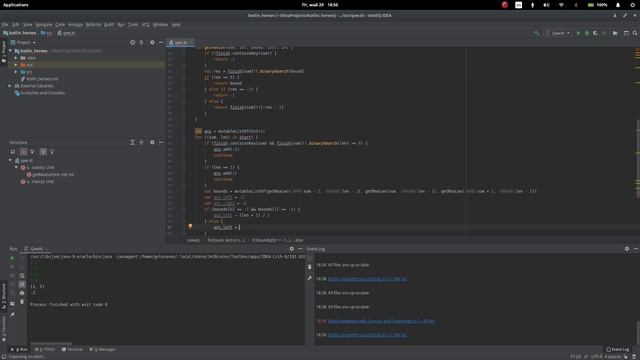Open the Run panel settings gear
This screenshot has width=640, height=360.
click(291, 249)
